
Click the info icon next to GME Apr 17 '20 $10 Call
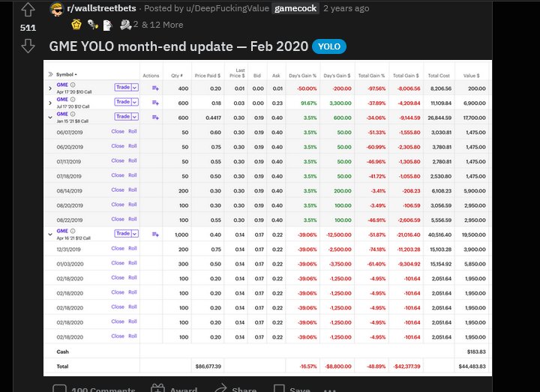(73, 85)
